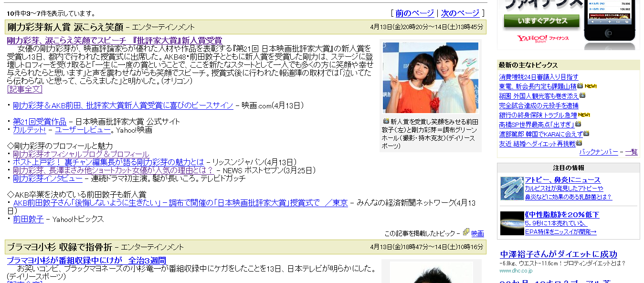Click the いますぐアクセス green button
Screen dimensions: 644x283
click(x=541, y=21)
